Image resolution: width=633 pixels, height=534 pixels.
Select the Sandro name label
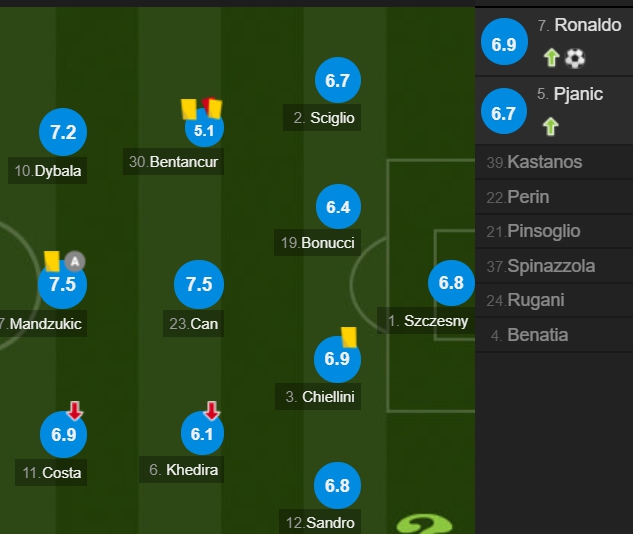pos(320,522)
